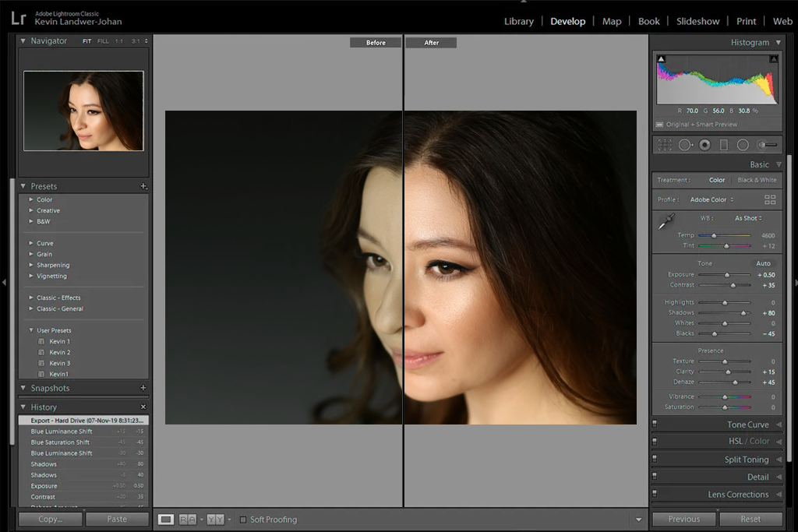Select Blue Saturation Shift history step
Screen dimensions: 798x532
tap(83, 442)
